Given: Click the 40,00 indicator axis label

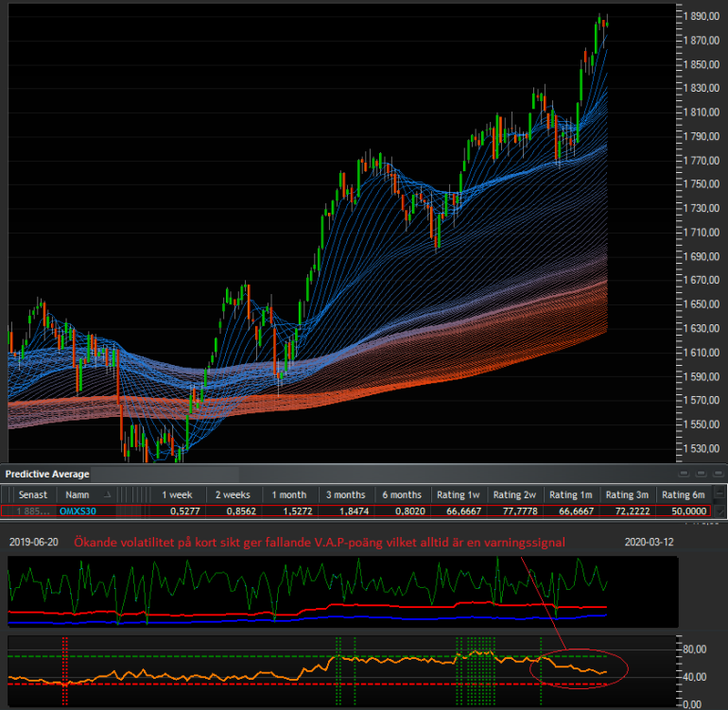Looking at the screenshot, I should (695, 677).
